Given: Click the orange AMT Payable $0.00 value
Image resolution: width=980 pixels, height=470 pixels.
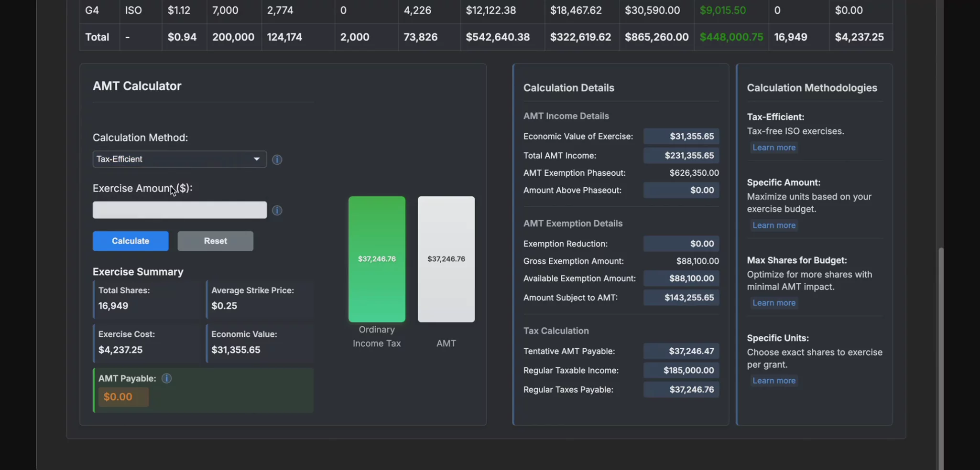Looking at the screenshot, I should click(123, 397).
